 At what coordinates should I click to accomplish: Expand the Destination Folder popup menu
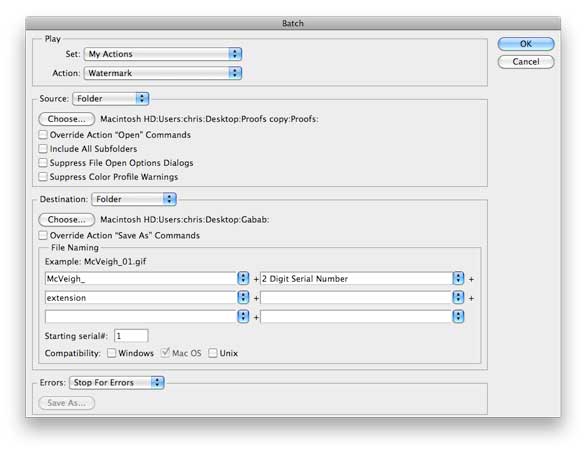pos(134,199)
